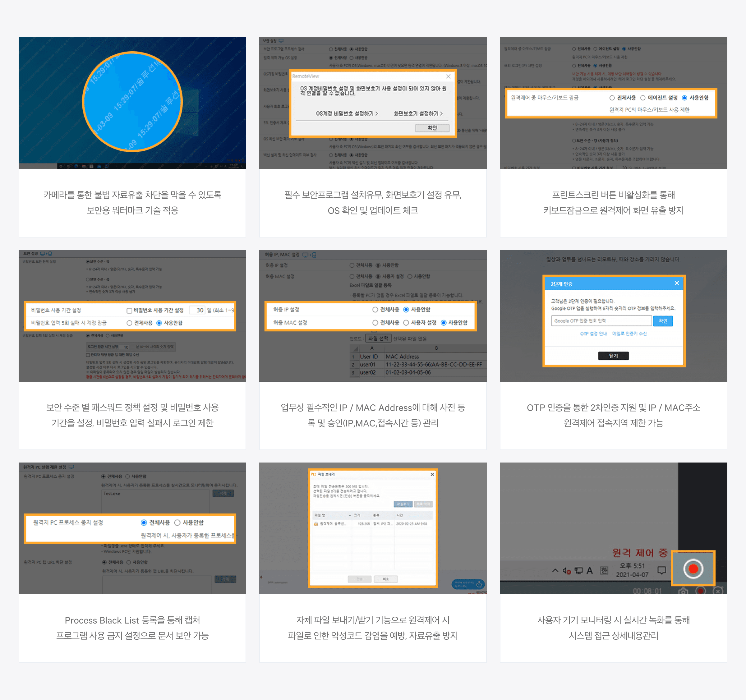746x700 pixels.
Task: Click the 한 Korean IME indicator
Action: pos(604,570)
